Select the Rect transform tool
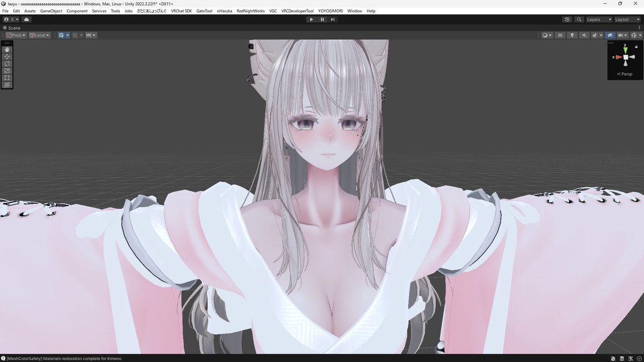Viewport: 644px width, 362px height. click(7, 77)
